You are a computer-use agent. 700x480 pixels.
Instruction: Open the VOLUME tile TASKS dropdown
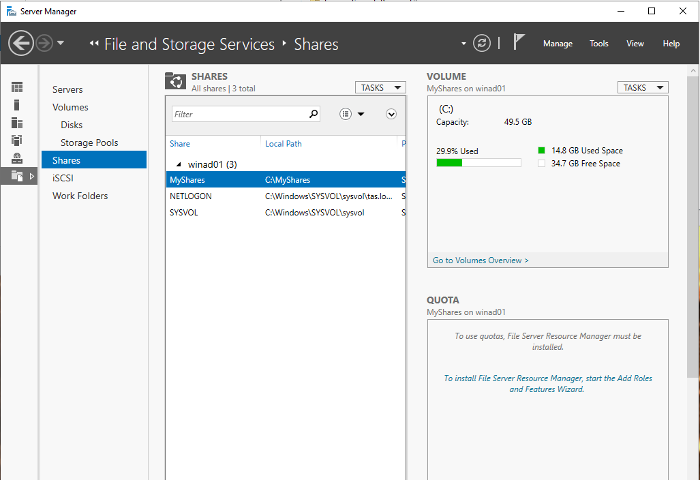642,88
